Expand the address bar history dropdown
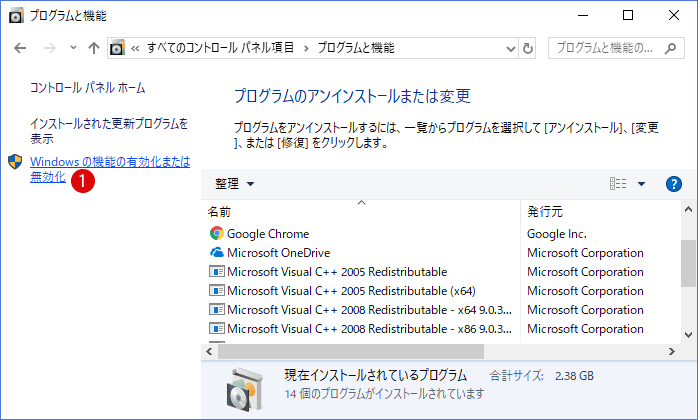The width and height of the screenshot is (698, 420). pos(511,48)
